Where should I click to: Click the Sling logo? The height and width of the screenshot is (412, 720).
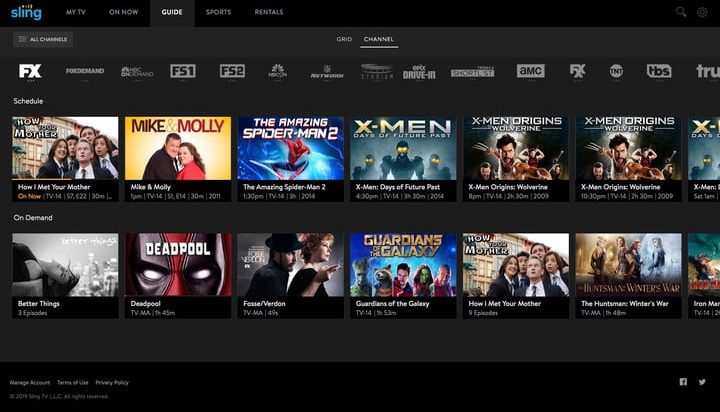27,12
